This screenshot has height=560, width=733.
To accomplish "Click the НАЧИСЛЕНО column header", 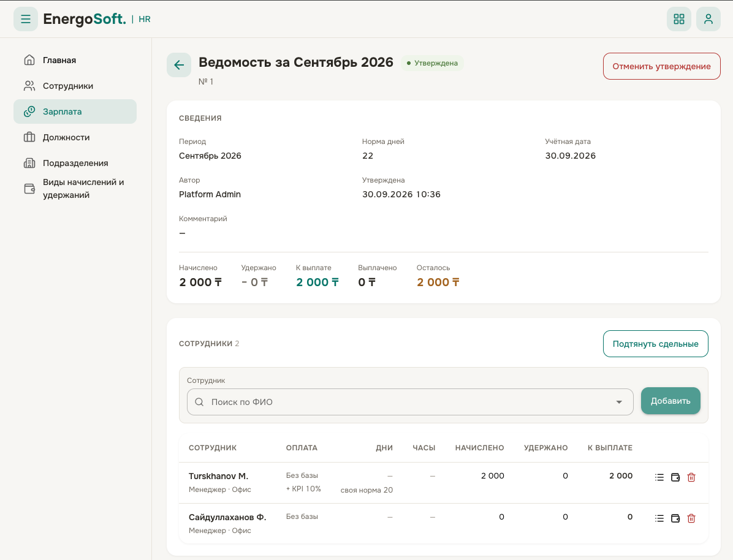I will click(480, 448).
